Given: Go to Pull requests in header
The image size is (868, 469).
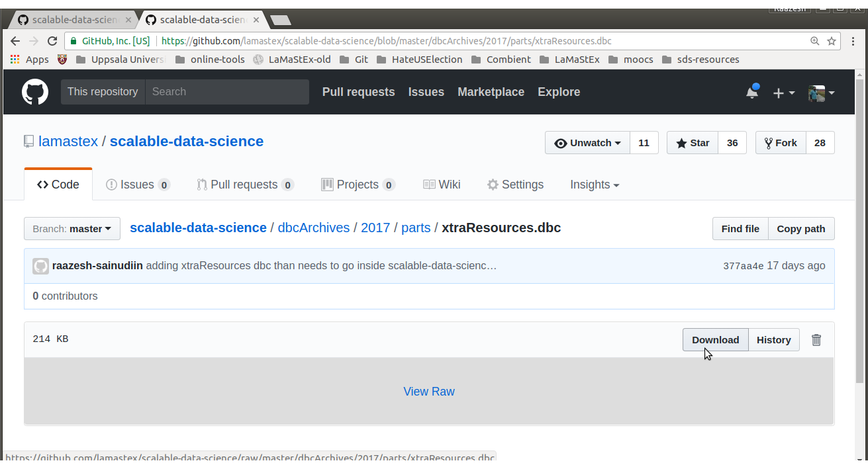Looking at the screenshot, I should pyautogui.click(x=358, y=92).
